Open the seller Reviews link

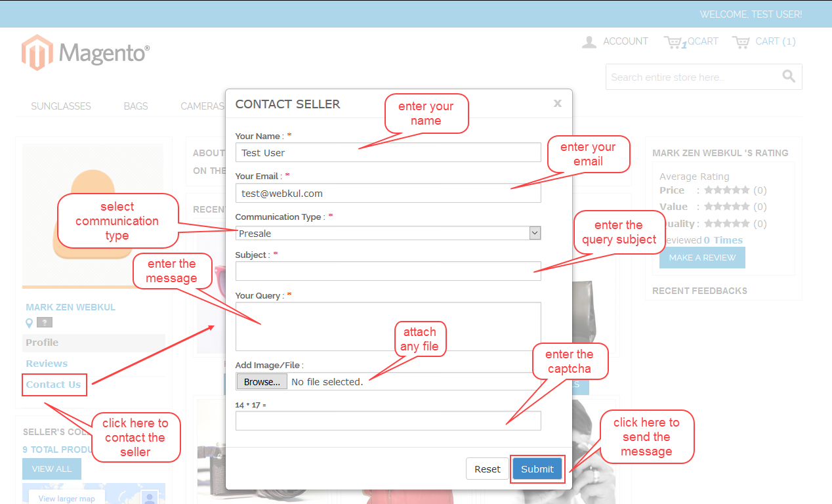tap(47, 364)
